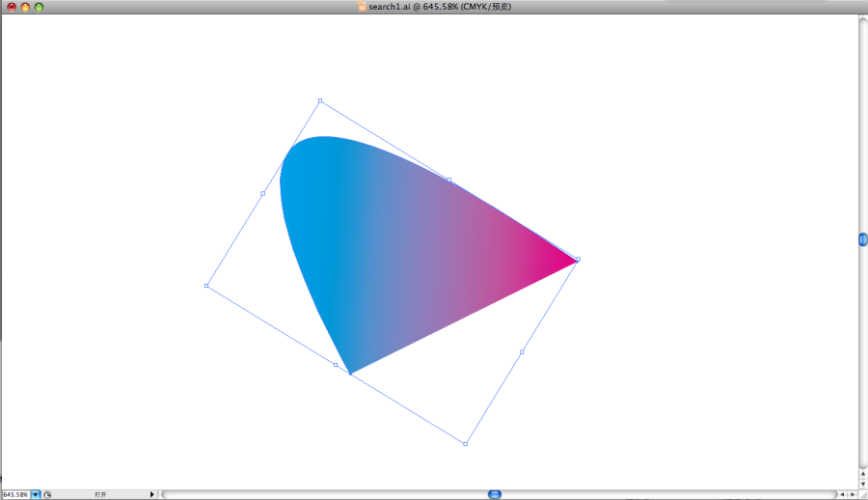Screen dimensions: 868x500
Task: Click the yellow minimize window button
Action: pos(25,7)
